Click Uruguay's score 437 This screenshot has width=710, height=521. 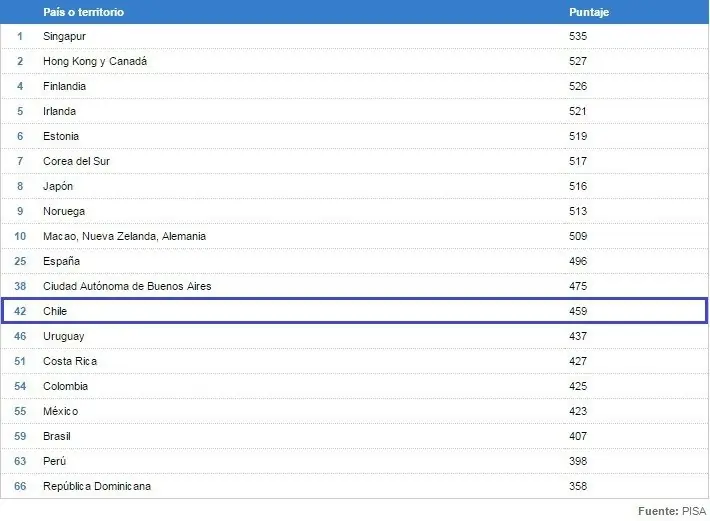pyautogui.click(x=578, y=336)
